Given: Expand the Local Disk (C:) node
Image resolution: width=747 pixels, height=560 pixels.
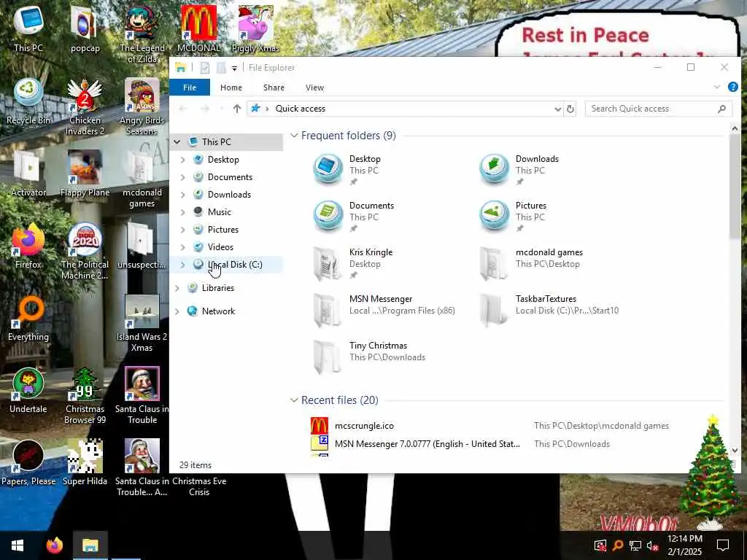Looking at the screenshot, I should (183, 265).
